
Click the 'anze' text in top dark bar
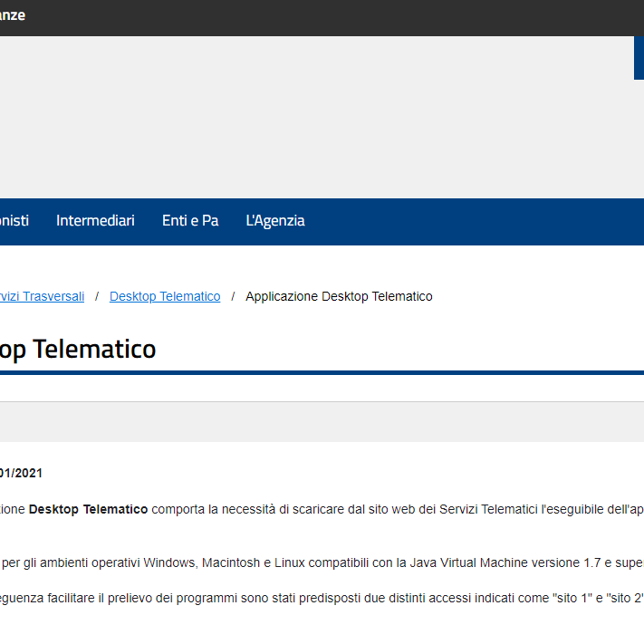(13, 15)
